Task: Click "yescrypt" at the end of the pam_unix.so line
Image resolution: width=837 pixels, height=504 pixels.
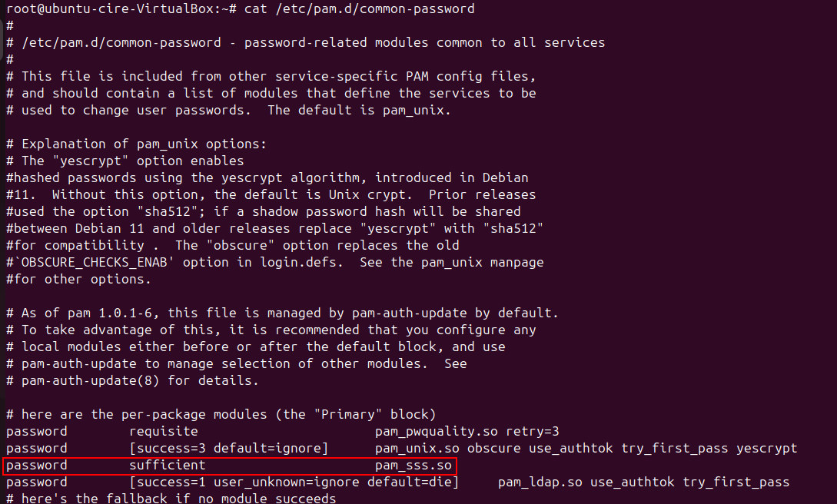Action: (x=767, y=449)
